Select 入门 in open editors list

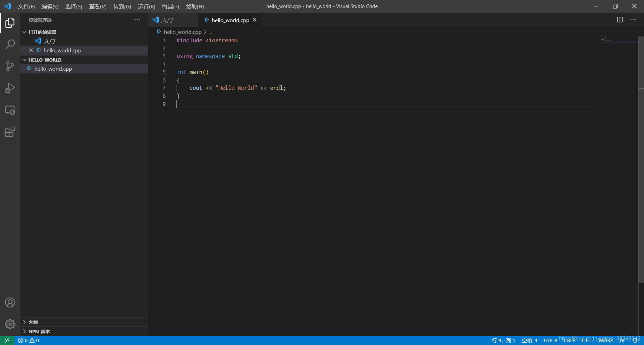84,41
